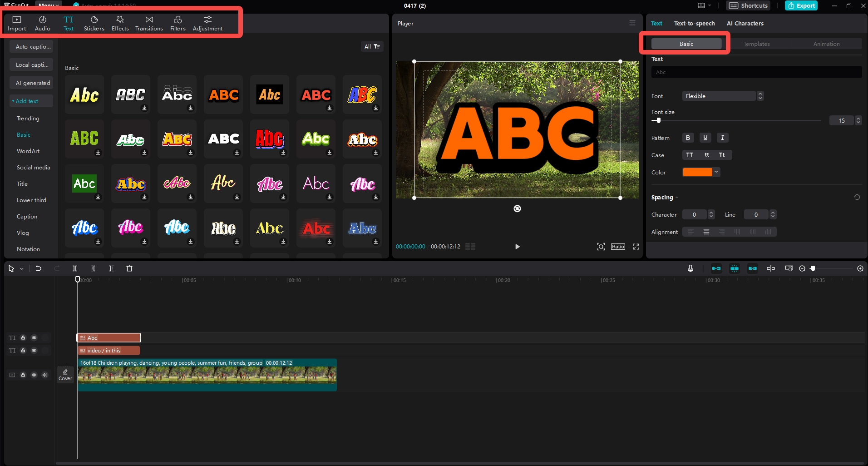This screenshot has height=466, width=868.
Task: Click the orange ABC text style thumbnail
Action: tap(223, 94)
